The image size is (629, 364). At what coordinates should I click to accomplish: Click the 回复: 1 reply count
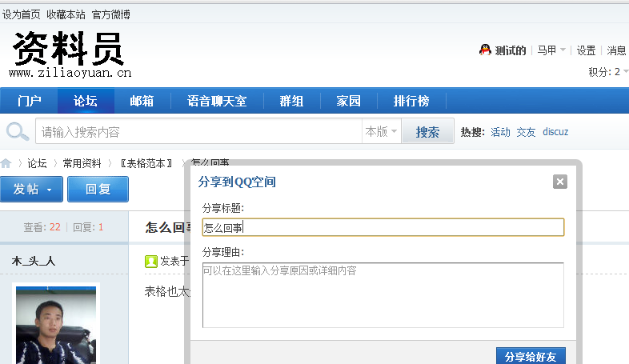(x=88, y=227)
